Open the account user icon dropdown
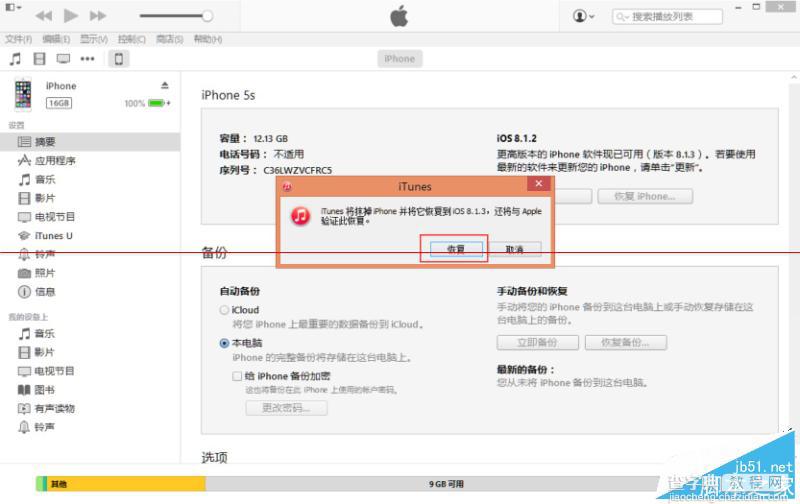The width and height of the screenshot is (800, 504). coord(583,16)
